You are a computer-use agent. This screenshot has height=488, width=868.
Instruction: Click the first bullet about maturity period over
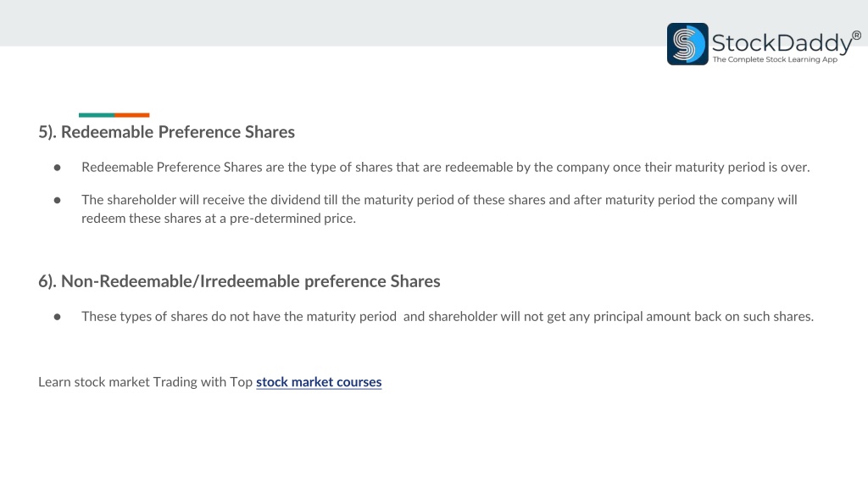pos(446,167)
